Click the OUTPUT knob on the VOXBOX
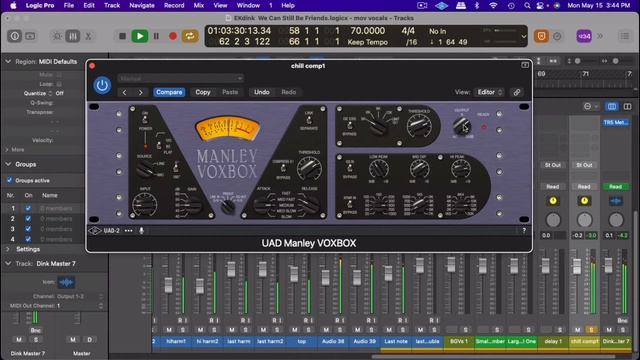This screenshot has height=360, width=640. (462, 127)
